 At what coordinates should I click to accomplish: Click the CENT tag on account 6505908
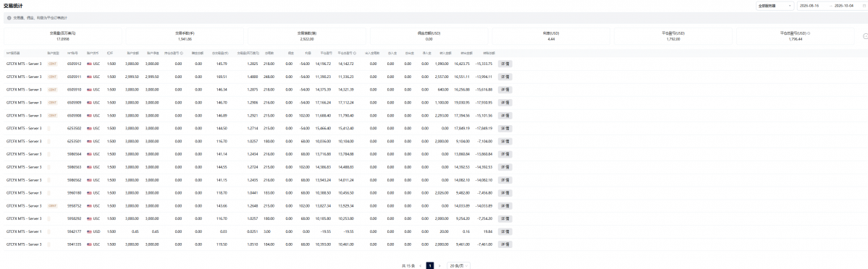(53, 115)
